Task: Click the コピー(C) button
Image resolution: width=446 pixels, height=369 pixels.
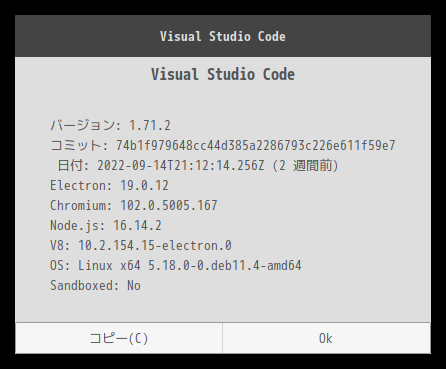Action: pyautogui.click(x=119, y=338)
